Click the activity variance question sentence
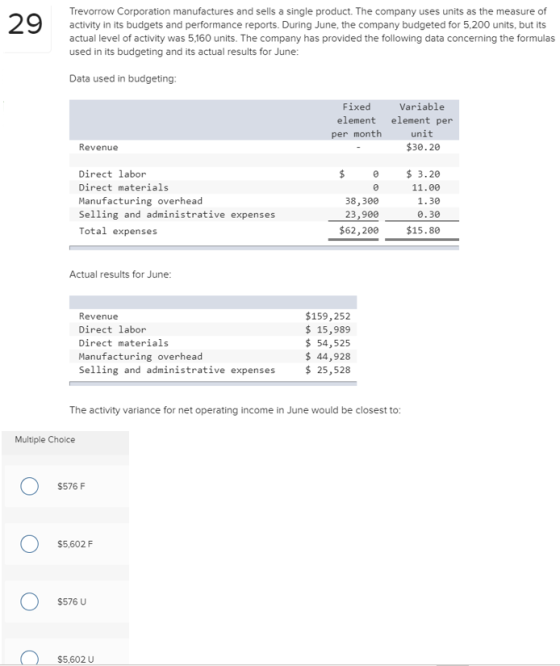 pyautogui.click(x=235, y=410)
